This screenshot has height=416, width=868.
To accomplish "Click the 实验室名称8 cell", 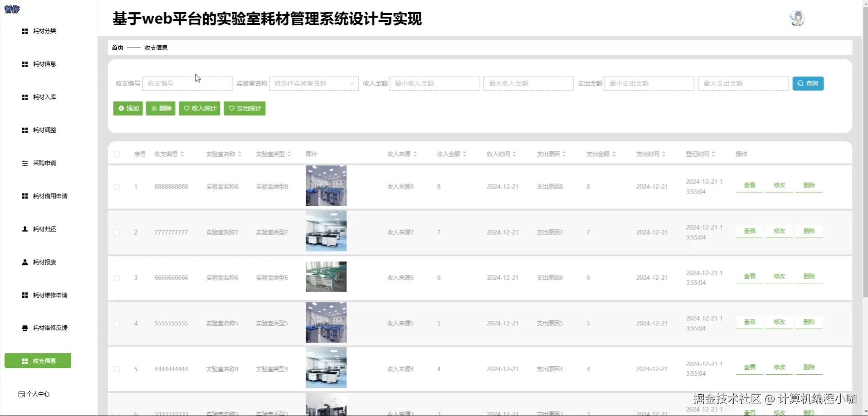I will point(222,187).
